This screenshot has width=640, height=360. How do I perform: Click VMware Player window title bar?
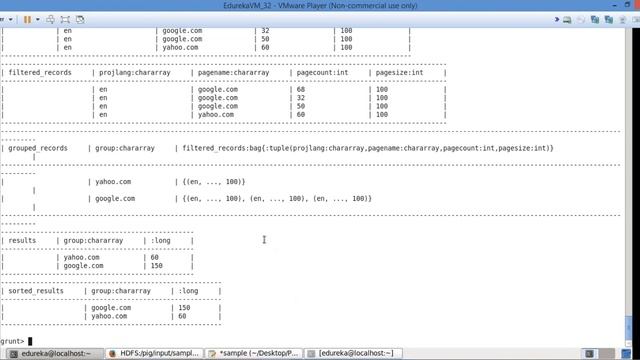pos(320,6)
